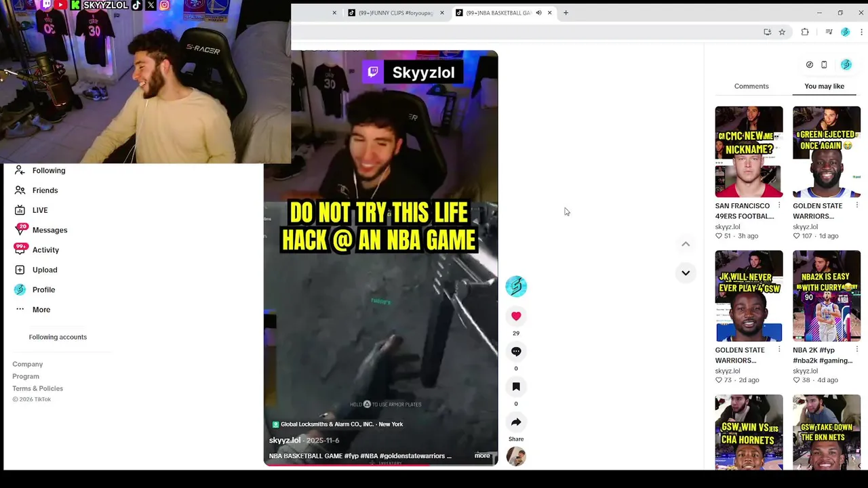
Task: Open Chrome profile avatar in toolbar
Action: pos(845,32)
